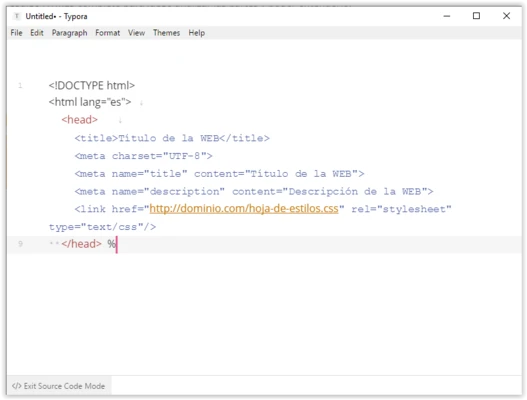
Task: Click the <html lang="es"> line
Action: click(90, 102)
